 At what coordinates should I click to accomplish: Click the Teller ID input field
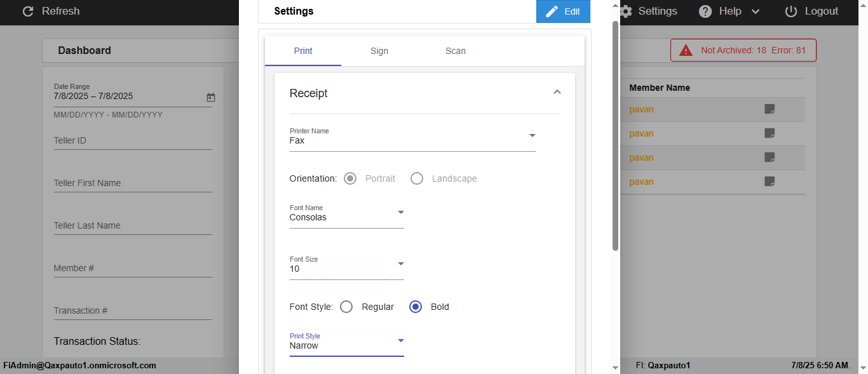click(x=133, y=140)
